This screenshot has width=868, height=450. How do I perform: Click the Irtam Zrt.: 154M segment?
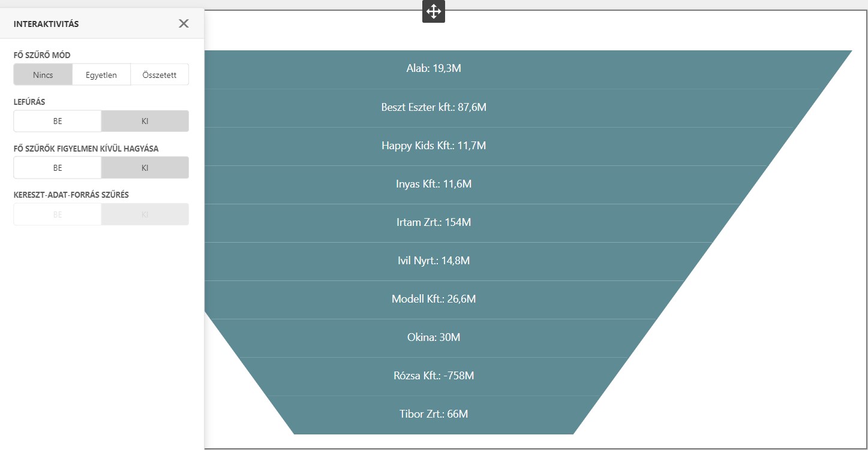[433, 222]
